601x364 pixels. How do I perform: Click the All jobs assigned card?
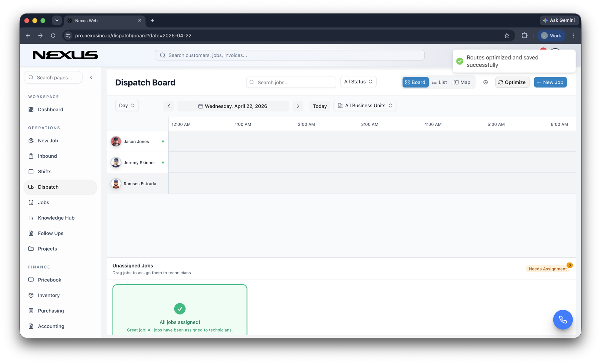coord(180,310)
